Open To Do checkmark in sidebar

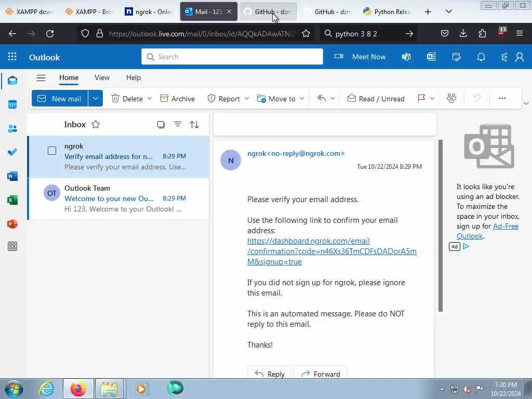(12, 152)
